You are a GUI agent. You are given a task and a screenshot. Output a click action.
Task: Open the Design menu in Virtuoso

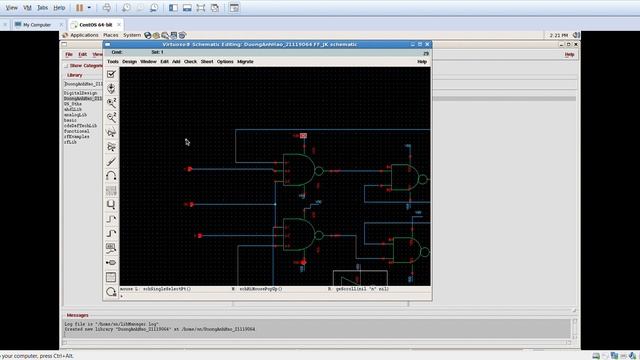pos(129,62)
